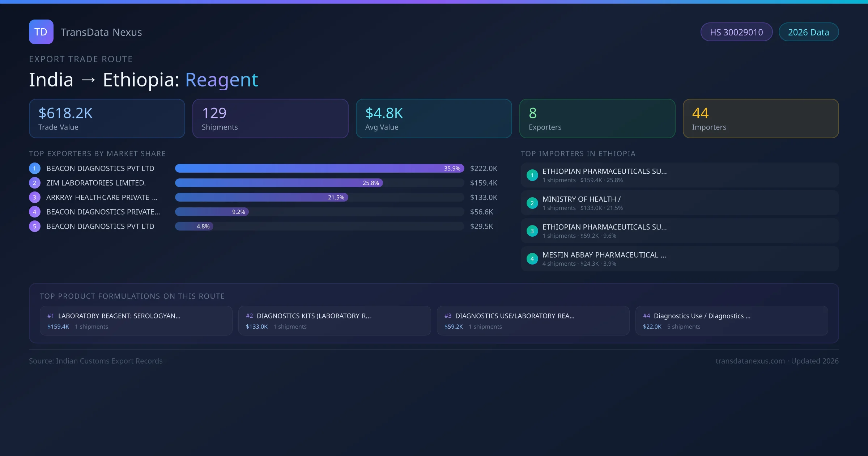Click the 2026 Data badge

(x=808, y=32)
